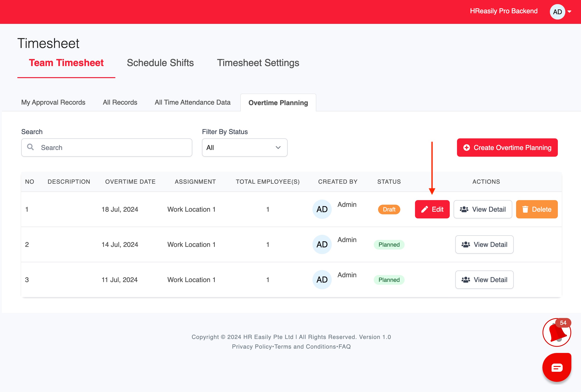Delete the draft overtime record
This screenshot has width=581, height=392.
point(537,209)
